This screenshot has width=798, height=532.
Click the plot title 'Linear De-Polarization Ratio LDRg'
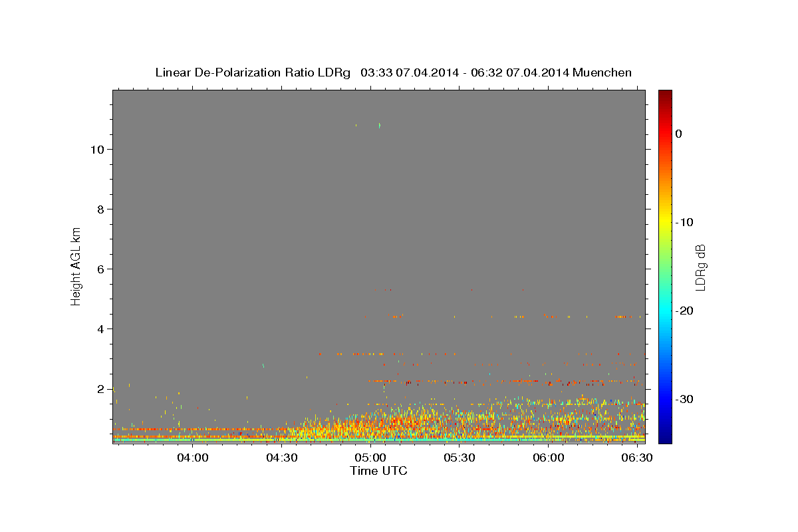tap(252, 72)
